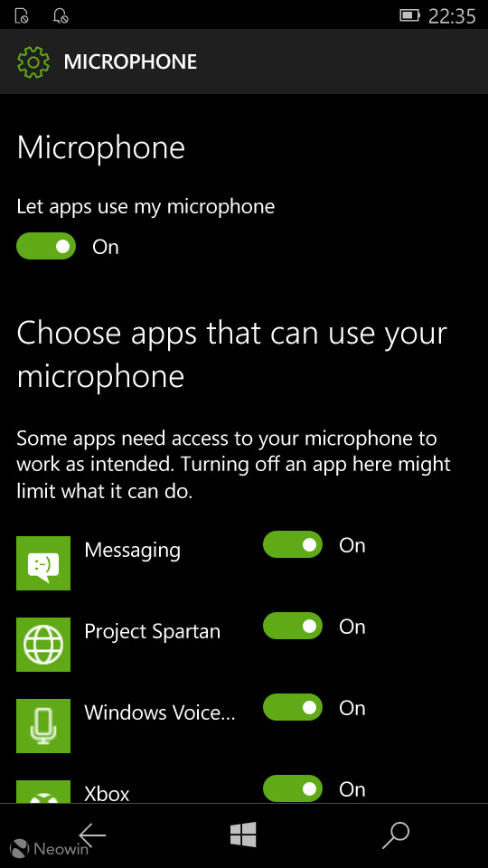
Task: Open the Settings gear icon in header
Action: click(x=33, y=61)
